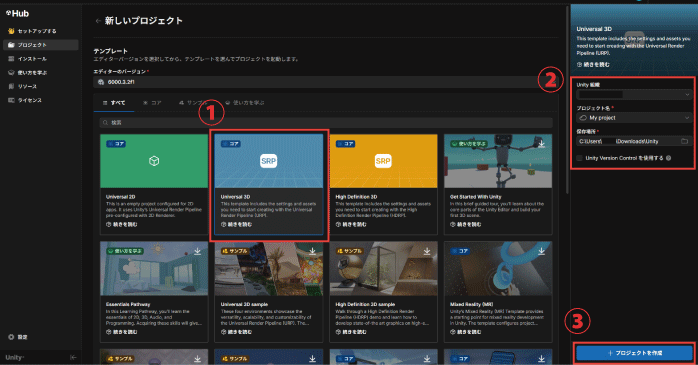Select the Universal 2D template thumbnail
The width and height of the screenshot is (698, 365).
pyautogui.click(x=154, y=161)
